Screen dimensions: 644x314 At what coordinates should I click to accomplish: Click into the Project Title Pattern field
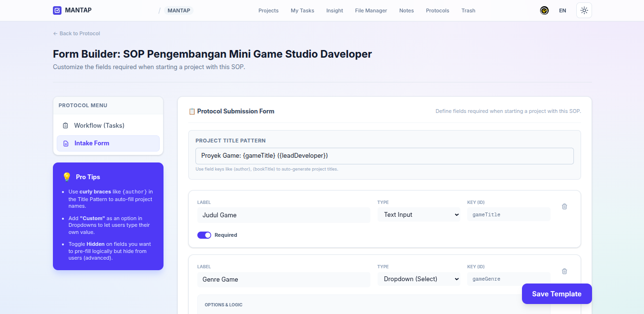[384, 156]
